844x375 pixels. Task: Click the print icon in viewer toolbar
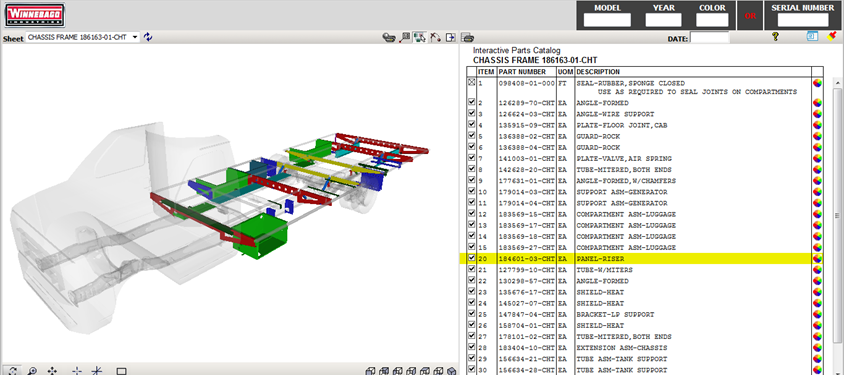point(468,38)
